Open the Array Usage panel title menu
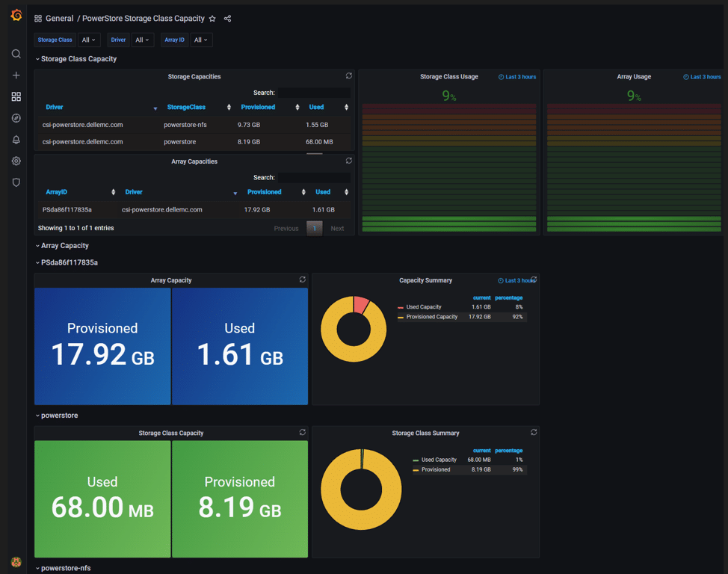Screen dimensions: 728x574 pos(634,77)
